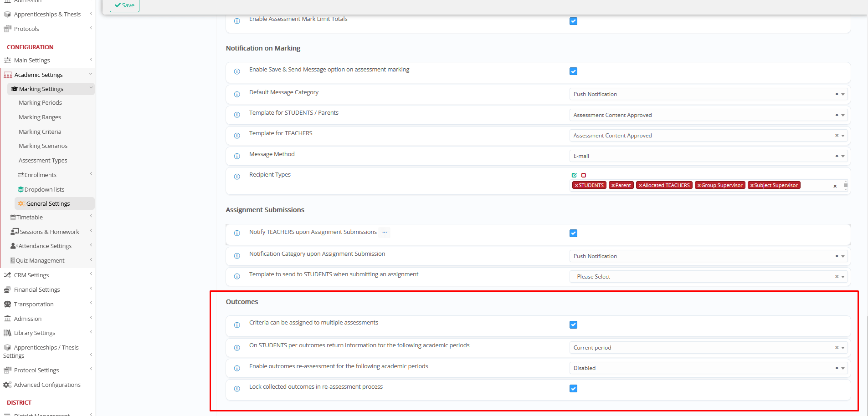This screenshot has width=868, height=416.
Task: Uncheck Criteria can be assigned to multiple assessments
Action: (573, 325)
